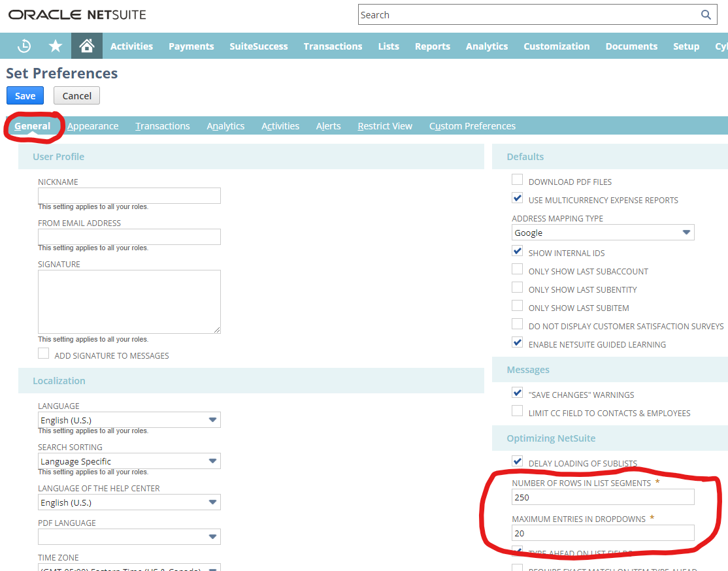Click the Nickname input field

coord(129,195)
